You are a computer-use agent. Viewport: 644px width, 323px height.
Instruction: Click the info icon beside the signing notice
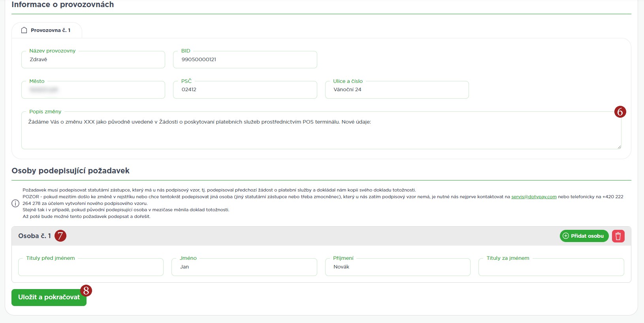coord(15,203)
